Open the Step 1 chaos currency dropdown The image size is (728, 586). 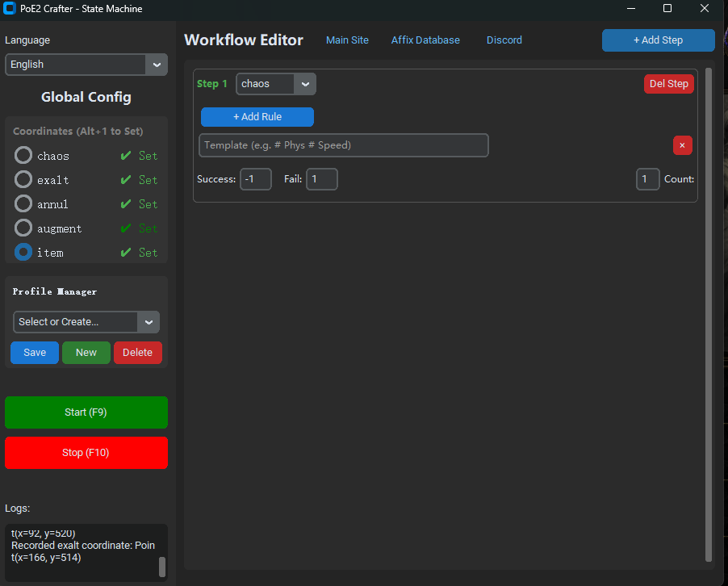[x=276, y=84]
